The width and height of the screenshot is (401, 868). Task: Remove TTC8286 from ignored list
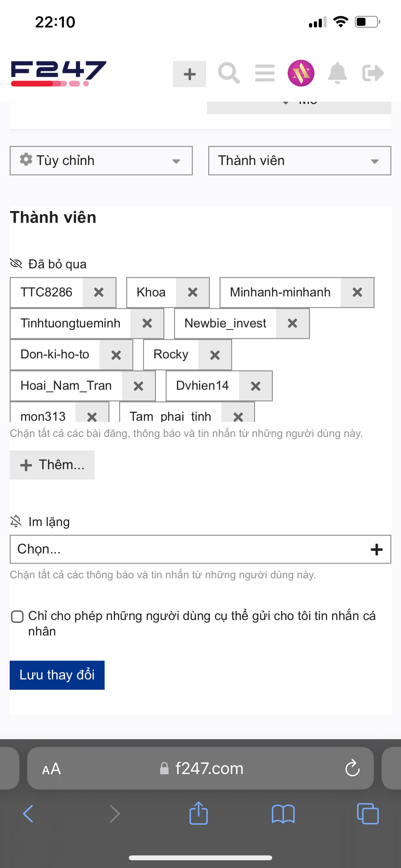pyautogui.click(x=99, y=292)
